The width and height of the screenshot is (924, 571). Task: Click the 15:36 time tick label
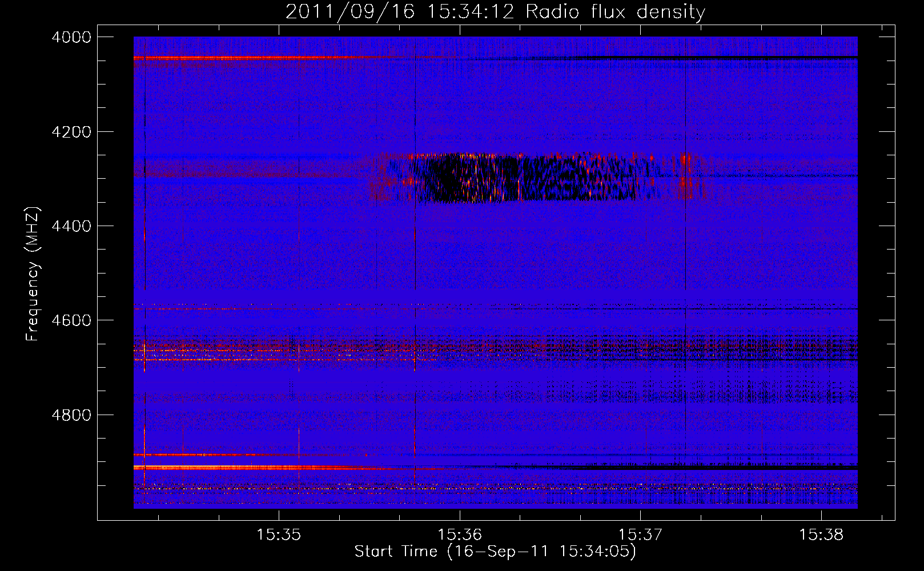pos(460,535)
